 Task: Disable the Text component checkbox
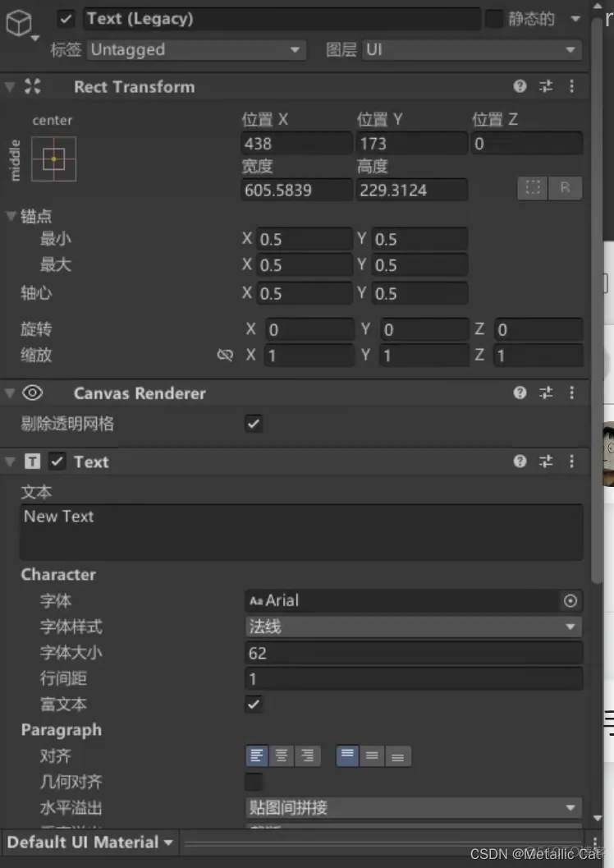57,462
